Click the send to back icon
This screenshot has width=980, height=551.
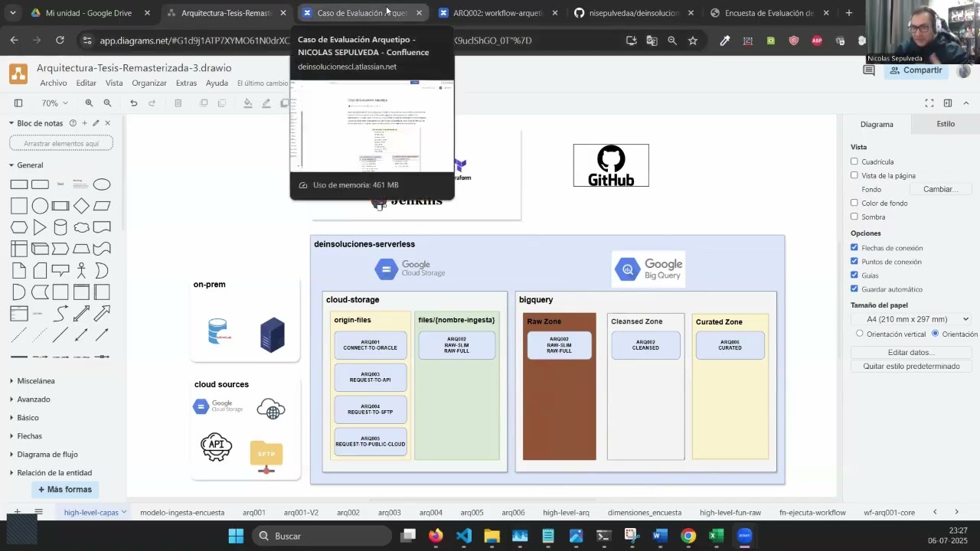click(221, 103)
